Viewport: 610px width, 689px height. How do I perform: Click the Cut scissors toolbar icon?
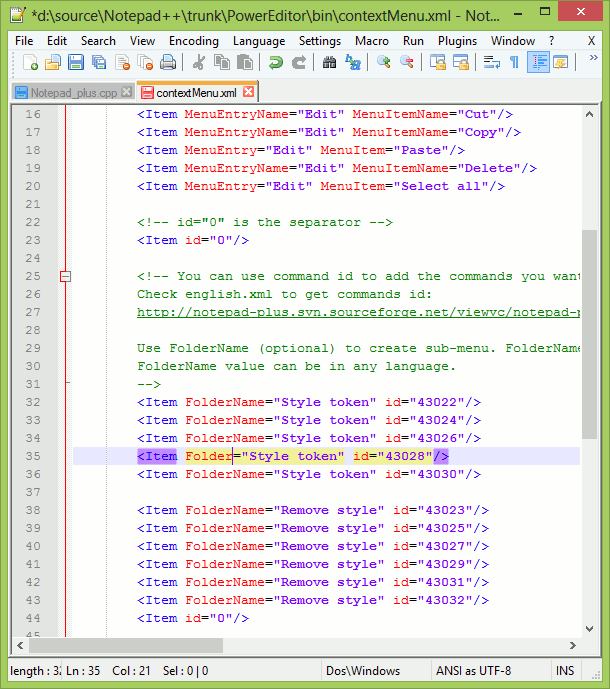[199, 62]
